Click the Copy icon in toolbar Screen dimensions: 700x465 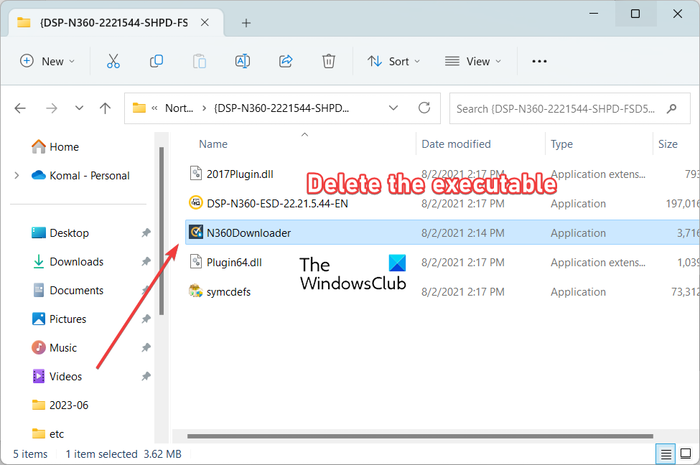pos(156,61)
